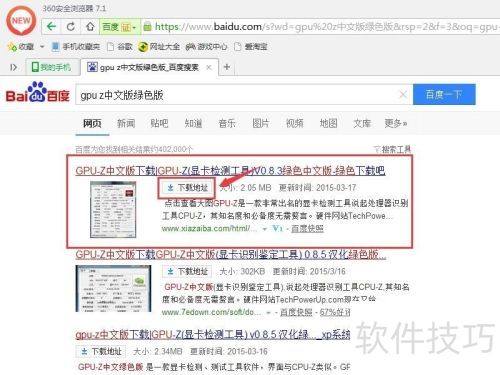Expand the 收藏 dropdown arrow
This screenshot has width=500, height=375.
coord(42,47)
